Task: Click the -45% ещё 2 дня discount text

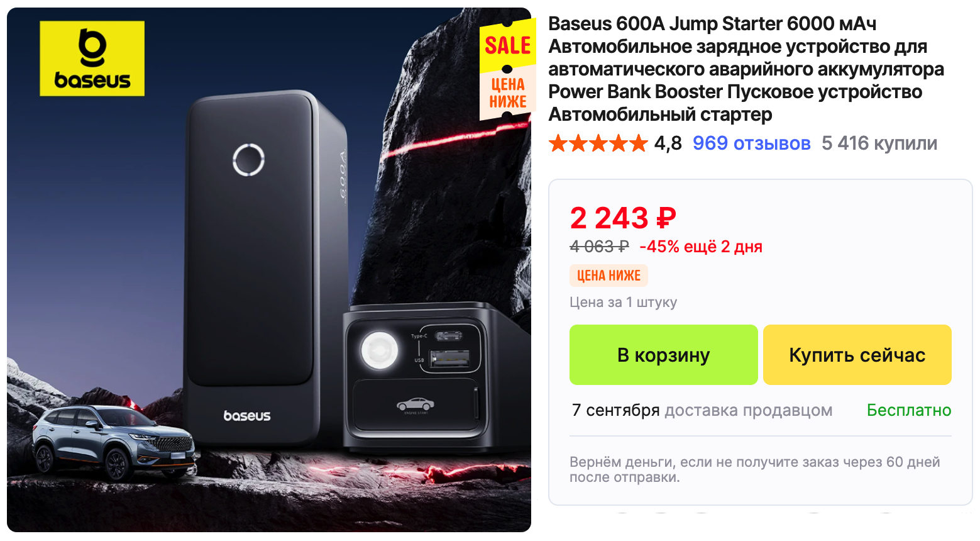Action: [701, 247]
